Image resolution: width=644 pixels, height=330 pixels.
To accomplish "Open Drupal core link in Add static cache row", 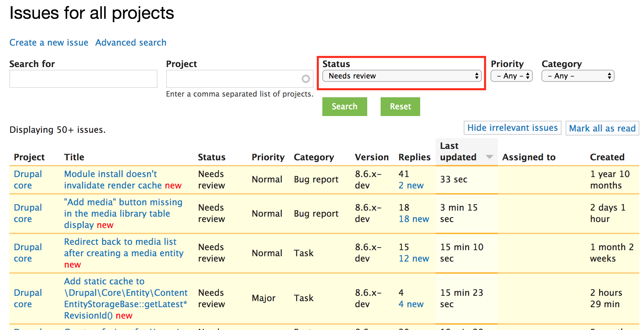I will pos(28,298).
